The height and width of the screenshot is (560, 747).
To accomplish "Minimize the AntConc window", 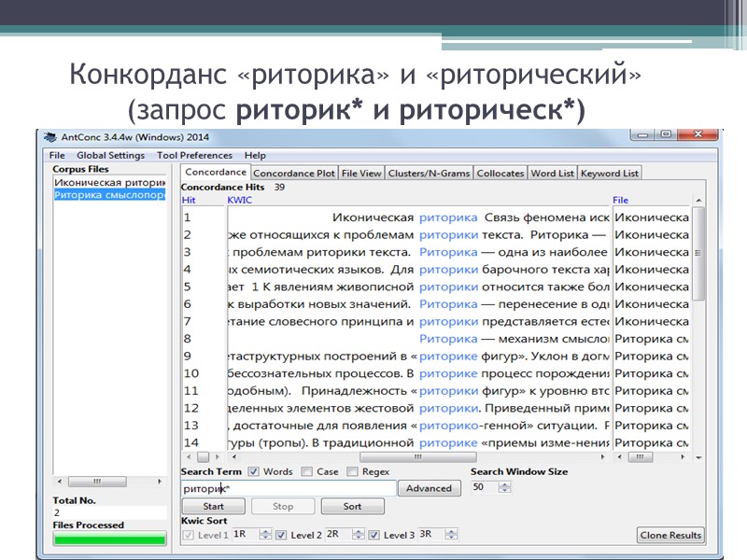I will click(642, 134).
